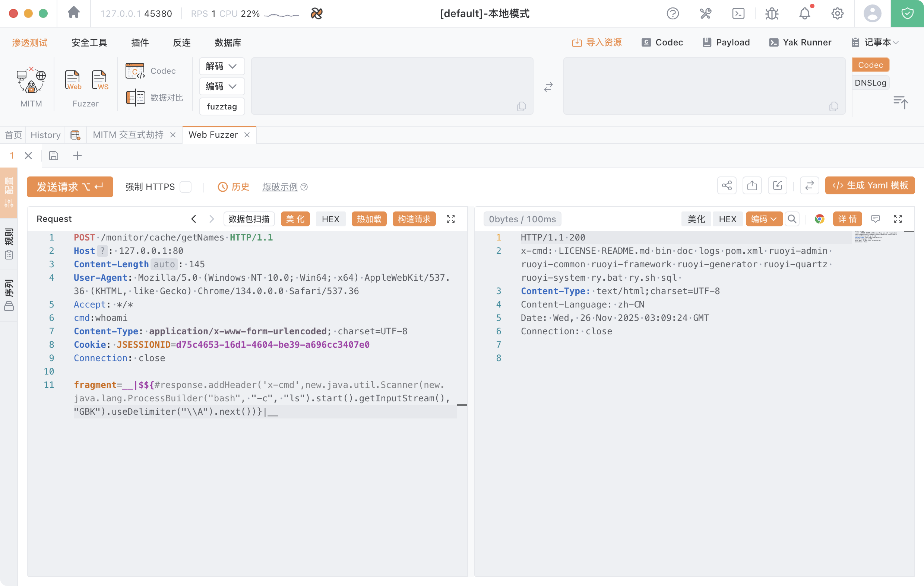Image resolution: width=924 pixels, height=586 pixels.
Task: Search the response with magnifier icon
Action: click(x=792, y=219)
